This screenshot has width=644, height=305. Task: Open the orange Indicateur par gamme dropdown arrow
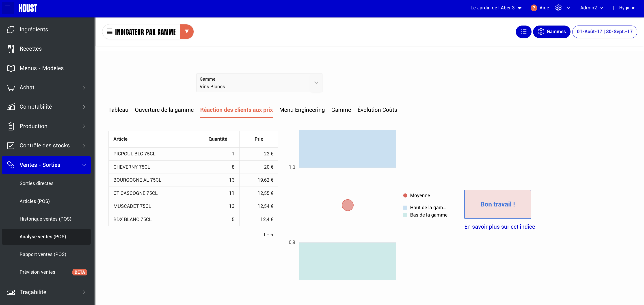tap(186, 32)
